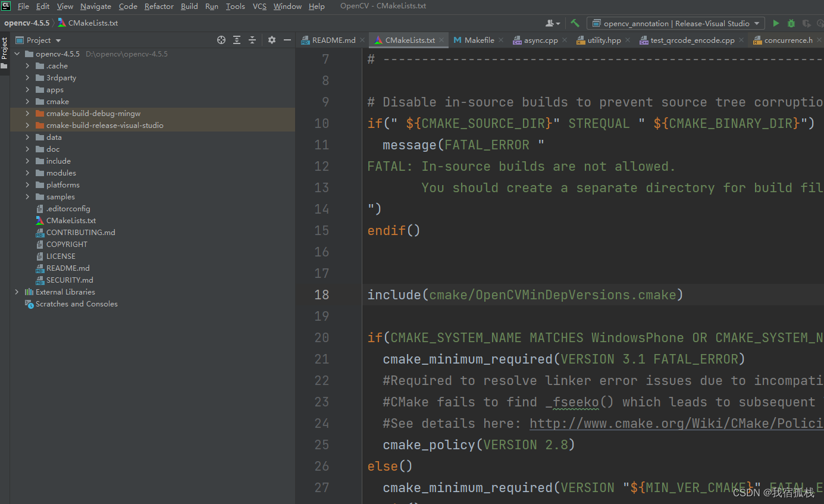Collapse the opencv-4.5.5 root node
Screen dimensions: 824x504
tap(17, 54)
